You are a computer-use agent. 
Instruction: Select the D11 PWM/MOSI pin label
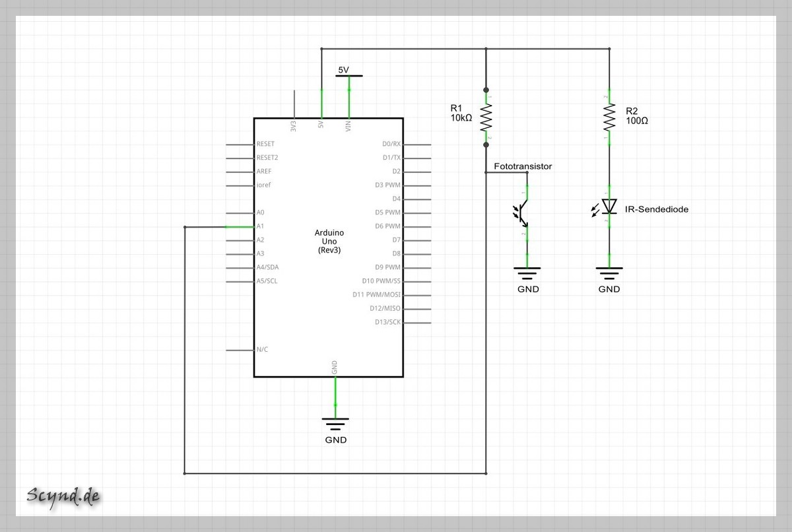pos(376,295)
